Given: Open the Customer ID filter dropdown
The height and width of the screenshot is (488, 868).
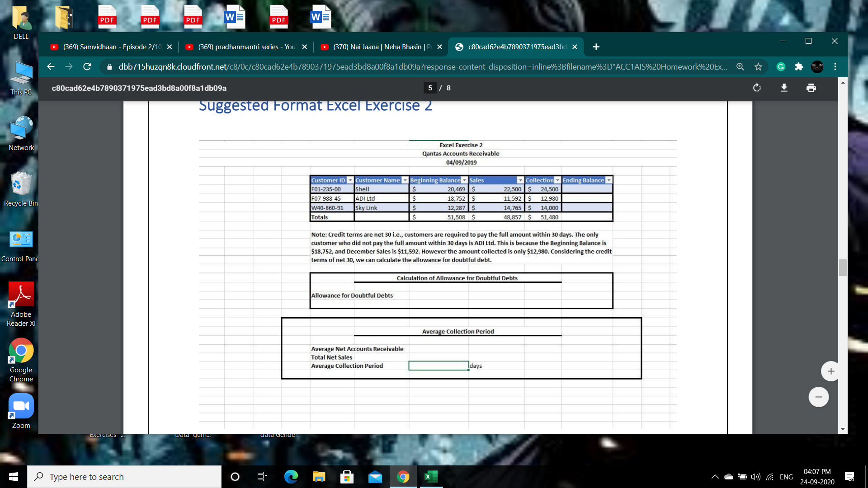Looking at the screenshot, I should (x=349, y=180).
